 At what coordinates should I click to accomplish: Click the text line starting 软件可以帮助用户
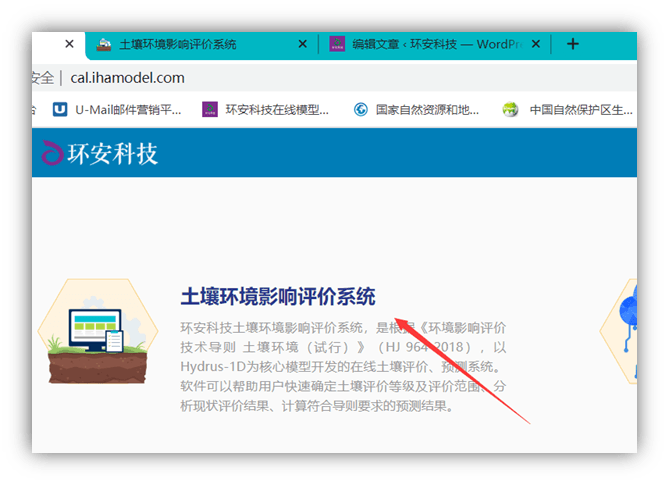pyautogui.click(x=343, y=386)
